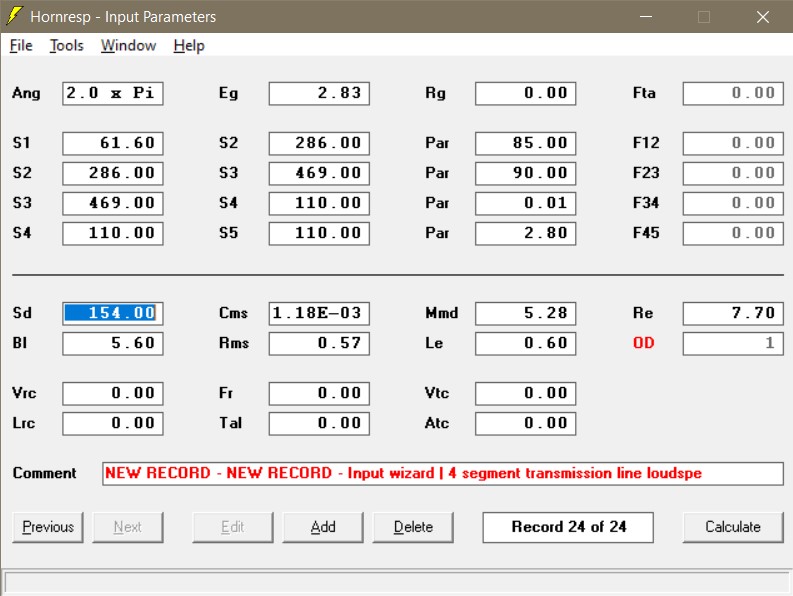Image resolution: width=793 pixels, height=596 pixels.
Task: Click the Vrc input field
Action: click(x=113, y=394)
